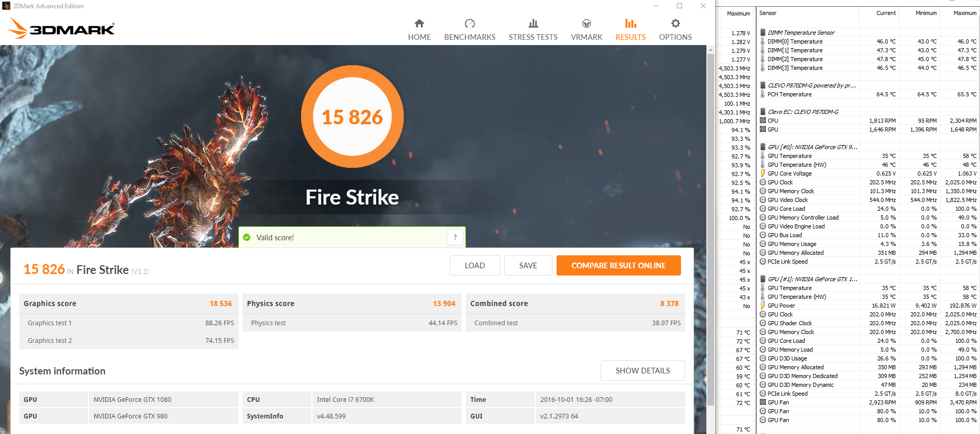980x434 pixels.
Task: Click the GPU Power lightning icon
Action: pyautogui.click(x=763, y=305)
